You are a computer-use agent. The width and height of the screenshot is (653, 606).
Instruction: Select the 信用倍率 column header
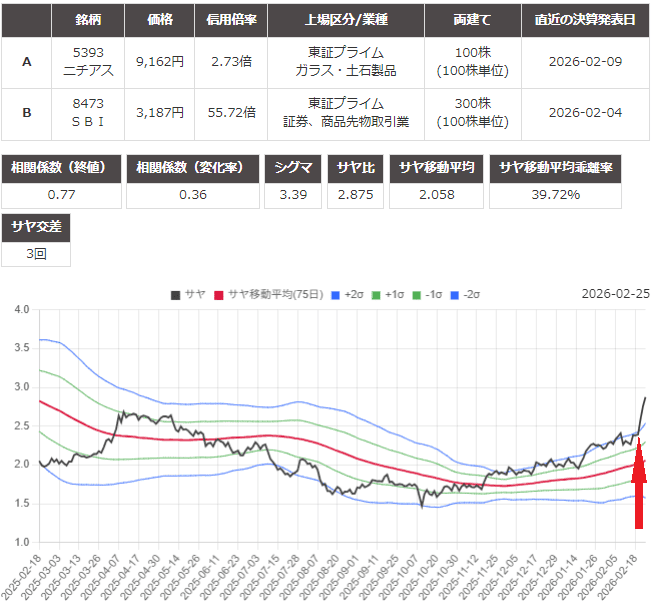[232, 19]
